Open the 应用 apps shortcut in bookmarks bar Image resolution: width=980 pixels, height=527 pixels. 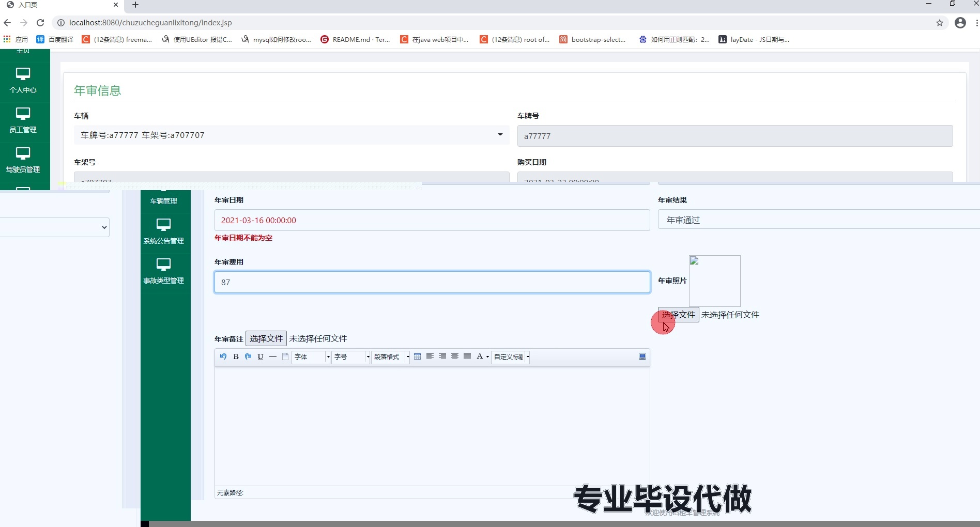pyautogui.click(x=16, y=39)
